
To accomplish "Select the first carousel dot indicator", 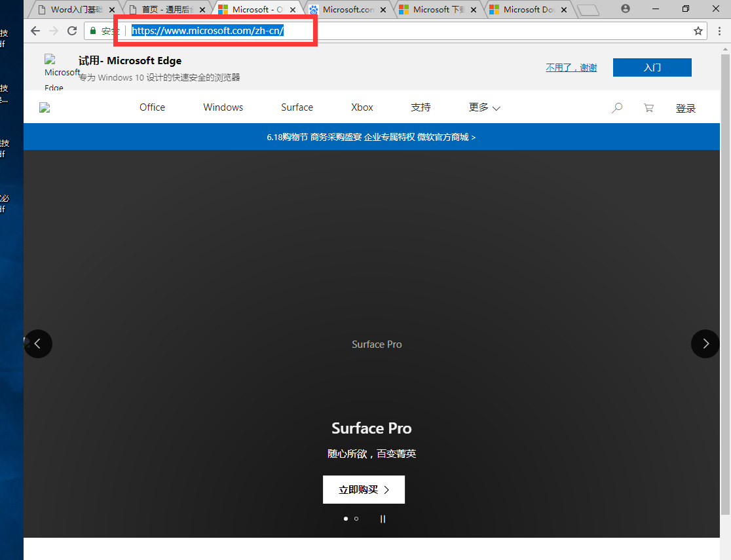I will tap(346, 519).
